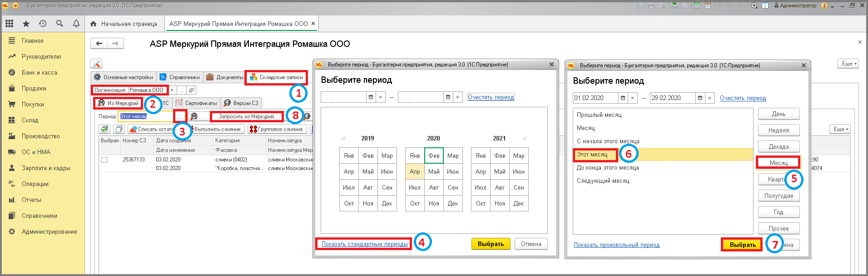The width and height of the screenshot is (868, 276).
Task: Click the Показать произвольный период link
Action: click(x=616, y=245)
